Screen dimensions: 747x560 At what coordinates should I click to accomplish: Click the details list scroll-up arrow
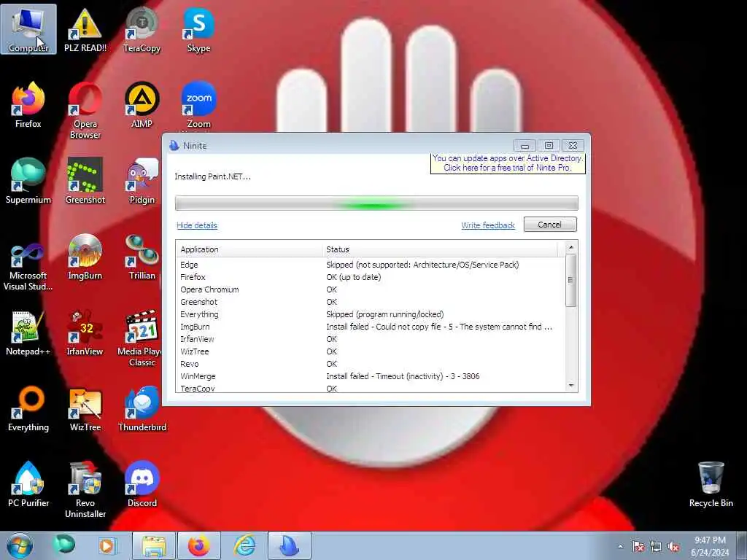[x=571, y=247]
